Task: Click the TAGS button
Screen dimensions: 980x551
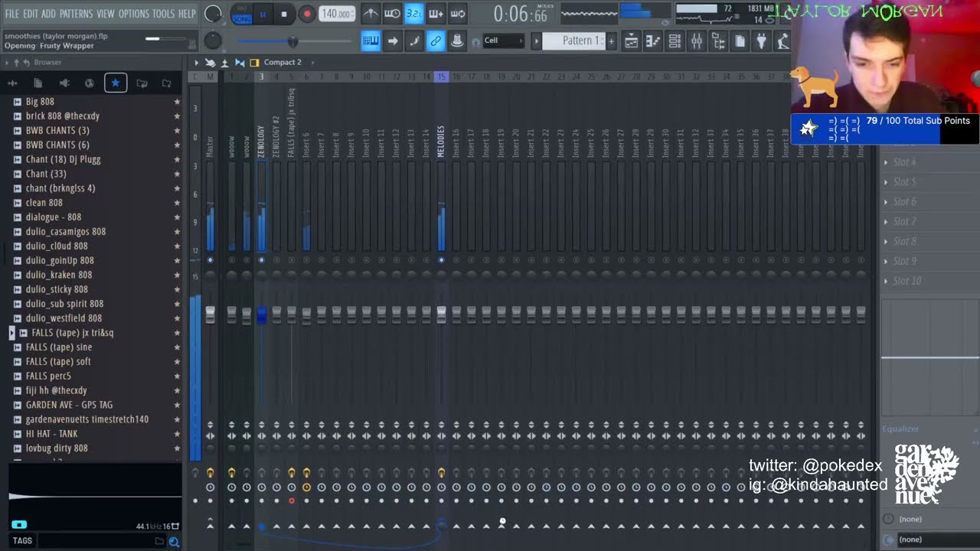Action: [22, 541]
